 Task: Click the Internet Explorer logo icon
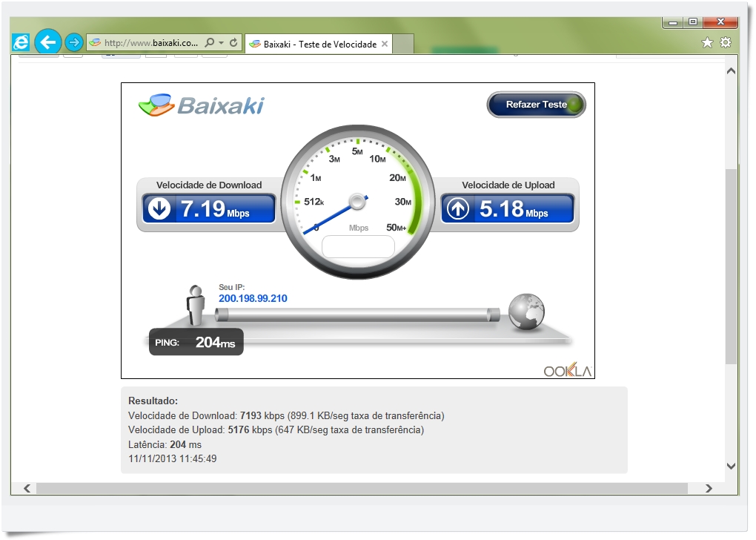pyautogui.click(x=21, y=42)
